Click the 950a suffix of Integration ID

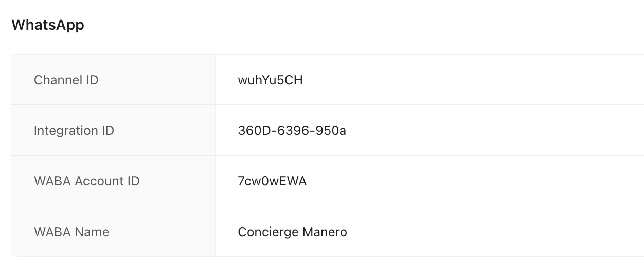331,130
